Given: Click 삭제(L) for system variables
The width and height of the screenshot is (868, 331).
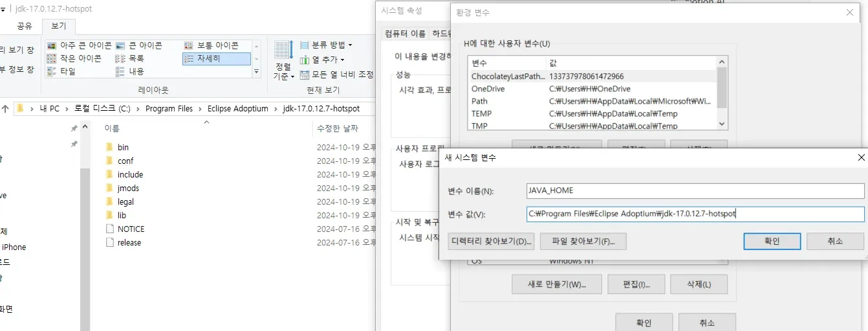Looking at the screenshot, I should coord(699,284).
